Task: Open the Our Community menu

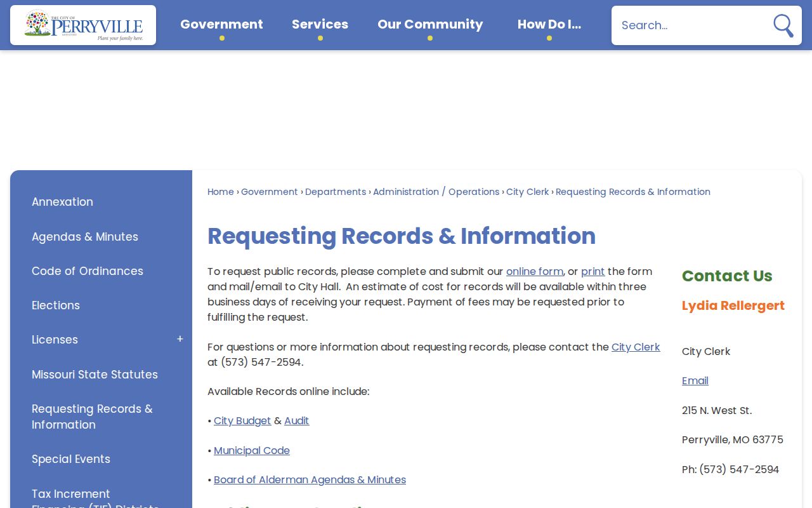Action: click(x=430, y=25)
